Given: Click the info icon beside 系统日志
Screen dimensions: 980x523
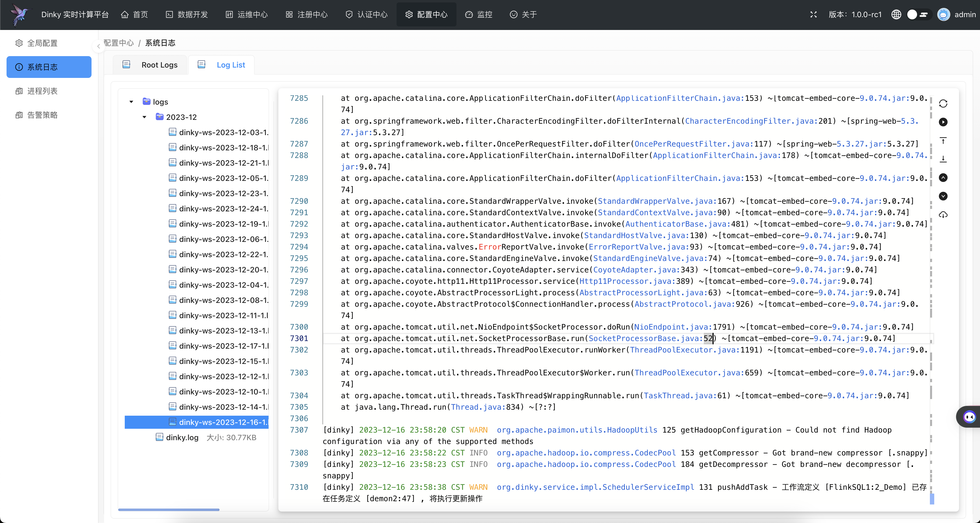Looking at the screenshot, I should 19,67.
